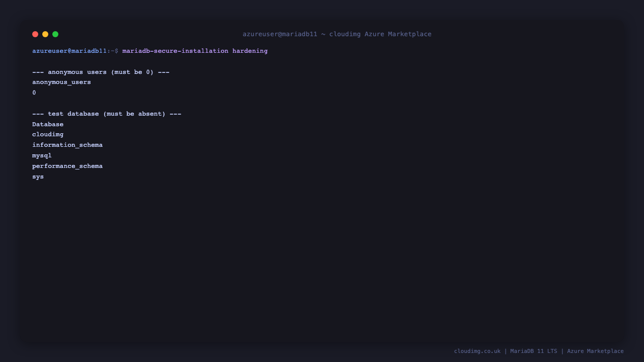Click the green maximize window dot
The height and width of the screenshot is (362, 644).
click(x=55, y=34)
